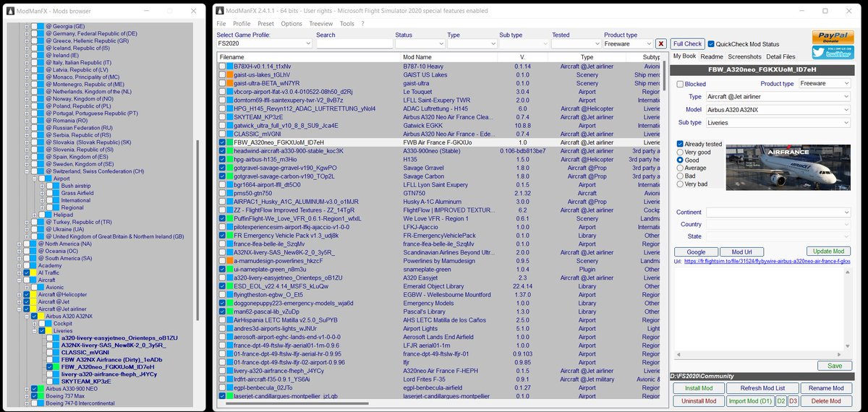Screen dimensions: 868x412
Task: Open the Select Game Profile dropdown
Action: point(264,44)
